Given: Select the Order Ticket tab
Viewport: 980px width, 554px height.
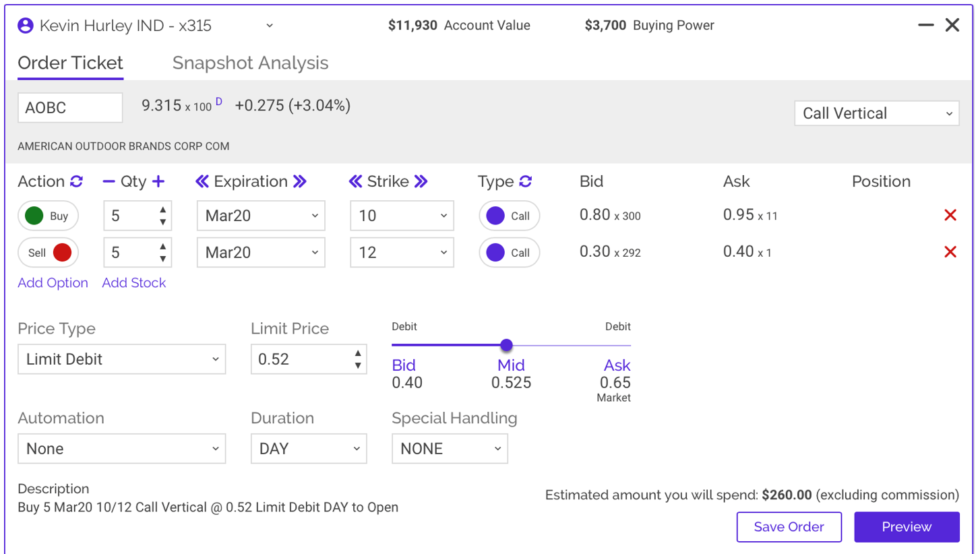Looking at the screenshot, I should pyautogui.click(x=70, y=63).
